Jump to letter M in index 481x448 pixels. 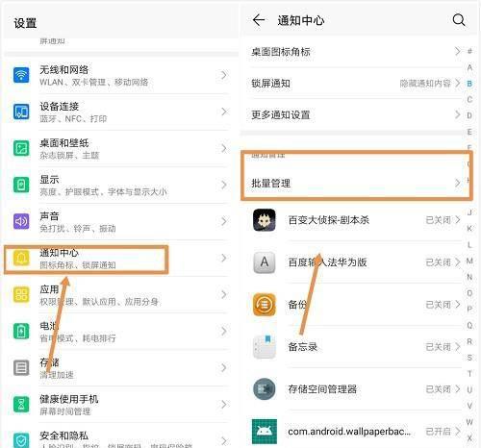(x=469, y=261)
